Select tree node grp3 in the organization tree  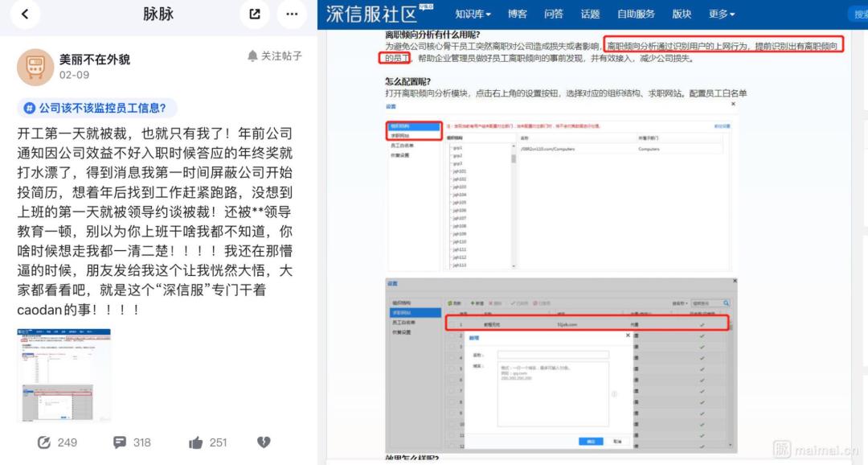click(458, 163)
